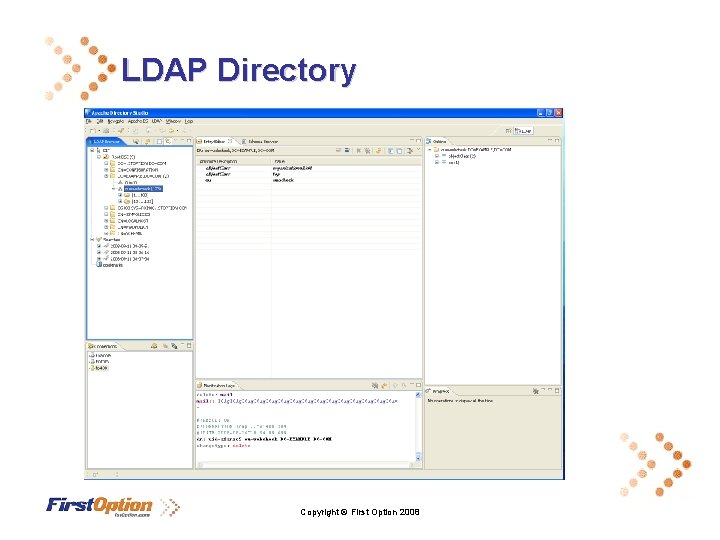Collapse the Outline root entry node

coord(430,150)
